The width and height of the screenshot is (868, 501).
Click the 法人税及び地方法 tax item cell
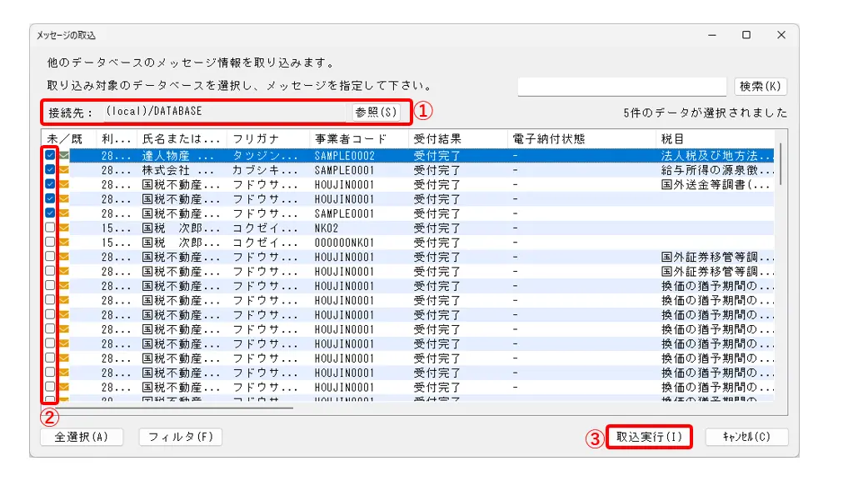coord(716,156)
